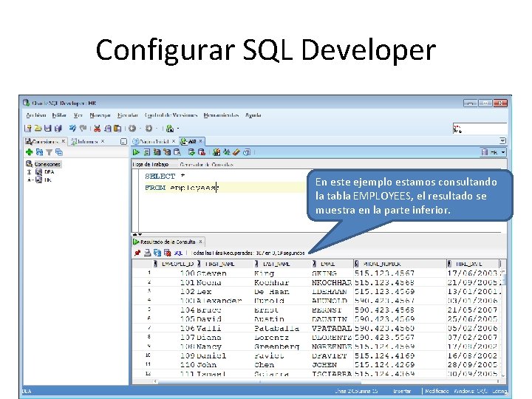The width and height of the screenshot is (532, 399).
Task: Click the Rollback icon in worksheet toolbar
Action: (x=202, y=152)
